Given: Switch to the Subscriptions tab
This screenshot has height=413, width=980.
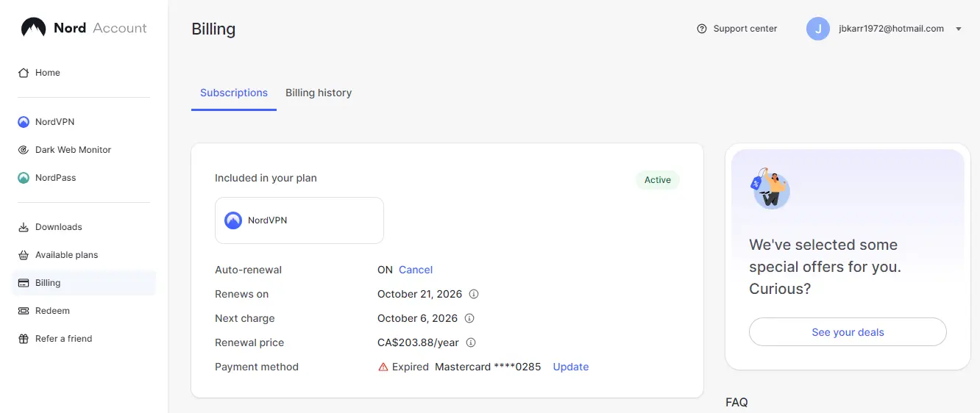Looking at the screenshot, I should tap(234, 93).
